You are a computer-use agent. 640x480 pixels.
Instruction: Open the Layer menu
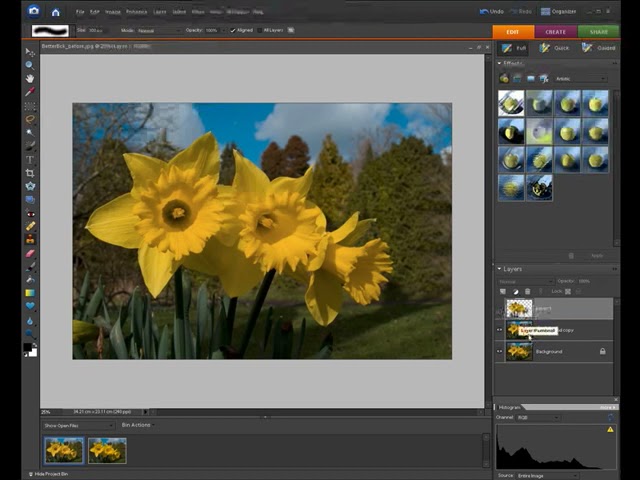pyautogui.click(x=160, y=12)
